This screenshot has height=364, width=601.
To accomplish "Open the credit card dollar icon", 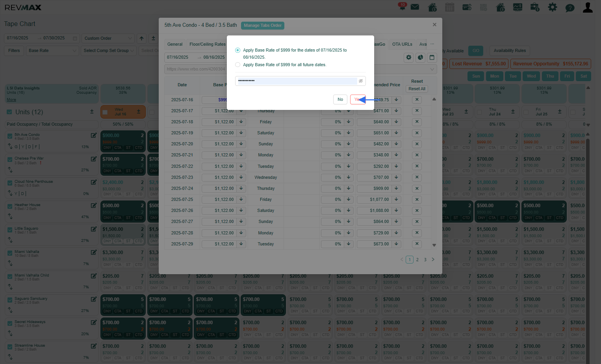I will (x=467, y=7).
